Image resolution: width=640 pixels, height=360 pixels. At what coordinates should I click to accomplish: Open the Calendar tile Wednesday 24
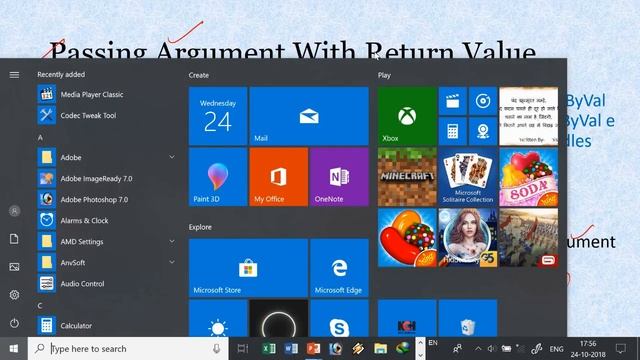(218, 116)
